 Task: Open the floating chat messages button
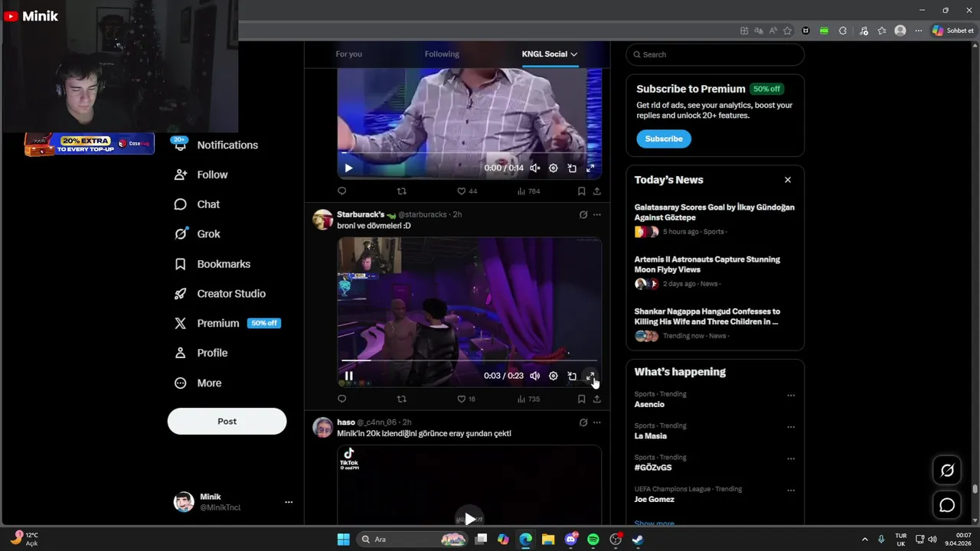pyautogui.click(x=947, y=505)
